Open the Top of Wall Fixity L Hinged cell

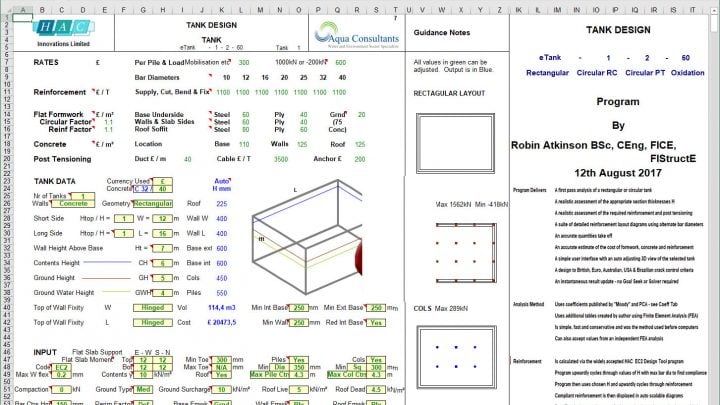(x=153, y=323)
